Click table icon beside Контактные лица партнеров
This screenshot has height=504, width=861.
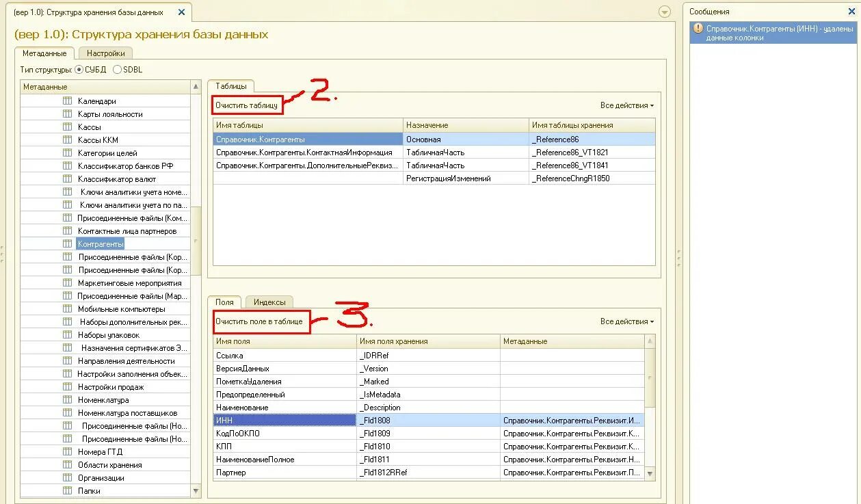[67, 230]
